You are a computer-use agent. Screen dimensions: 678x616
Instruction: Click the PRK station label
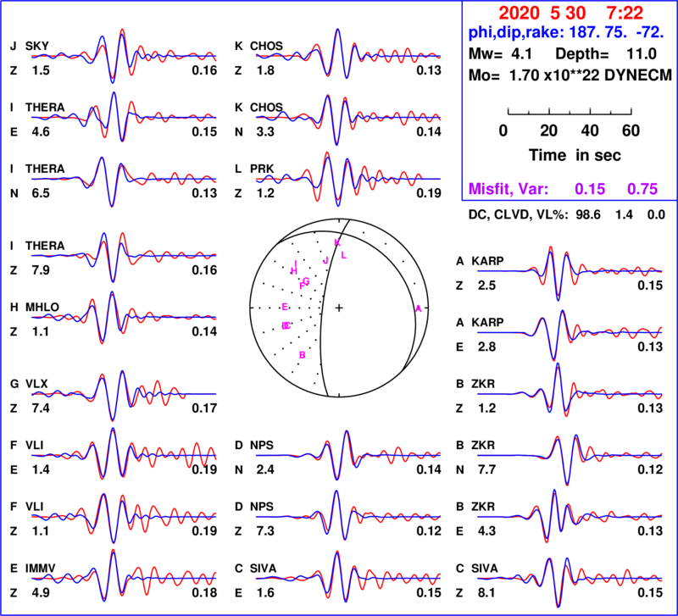tap(262, 169)
